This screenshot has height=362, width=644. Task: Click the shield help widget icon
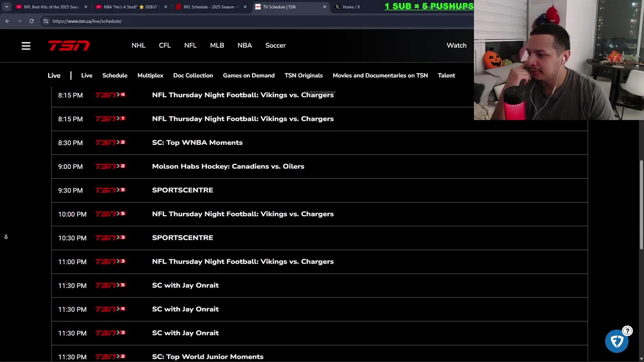pyautogui.click(x=617, y=341)
